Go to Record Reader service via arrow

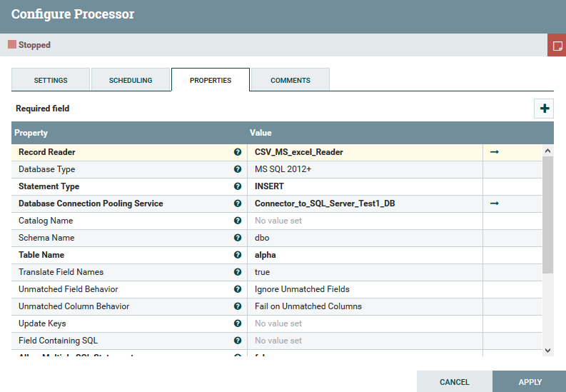pyautogui.click(x=494, y=152)
